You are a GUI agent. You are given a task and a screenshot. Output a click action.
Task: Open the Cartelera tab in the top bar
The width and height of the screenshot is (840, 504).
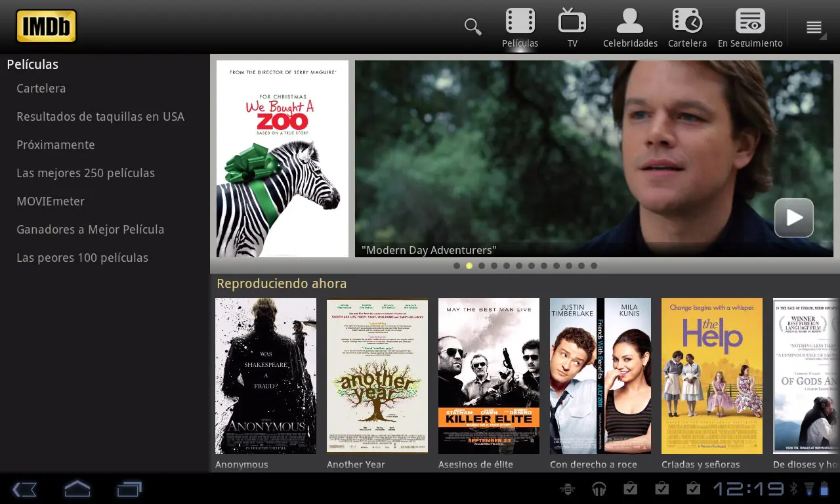pyautogui.click(x=687, y=28)
